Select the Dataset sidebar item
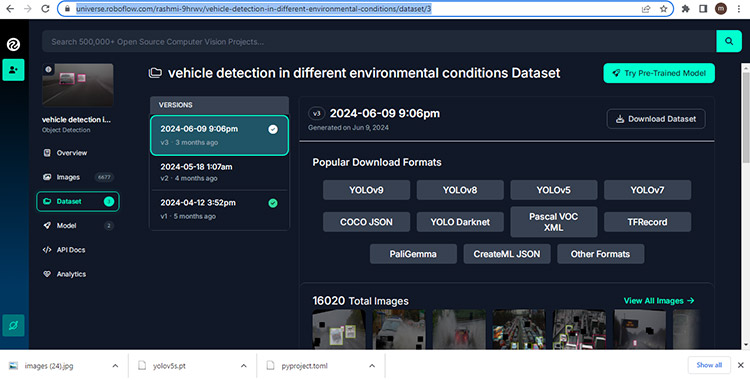Screen dimensions: 750x380 [77, 201]
